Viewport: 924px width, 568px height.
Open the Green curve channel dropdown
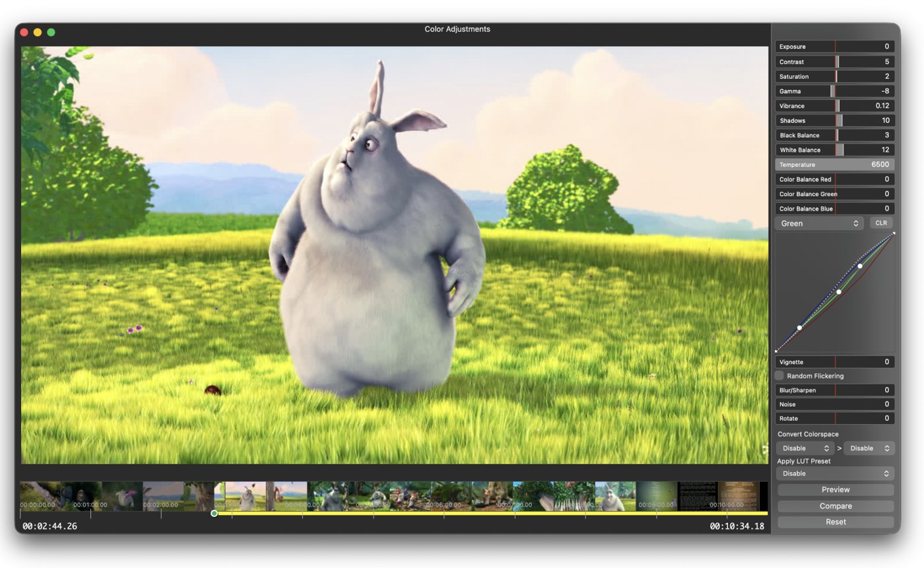819,223
